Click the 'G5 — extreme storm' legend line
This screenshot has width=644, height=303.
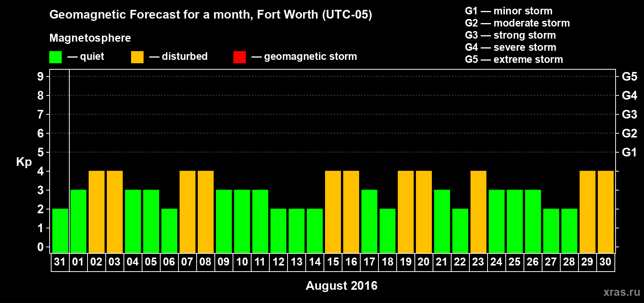pyautogui.click(x=514, y=59)
